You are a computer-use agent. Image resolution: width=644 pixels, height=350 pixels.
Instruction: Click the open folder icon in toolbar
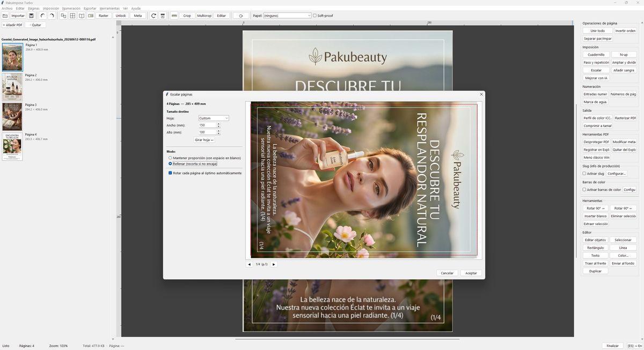pos(5,16)
